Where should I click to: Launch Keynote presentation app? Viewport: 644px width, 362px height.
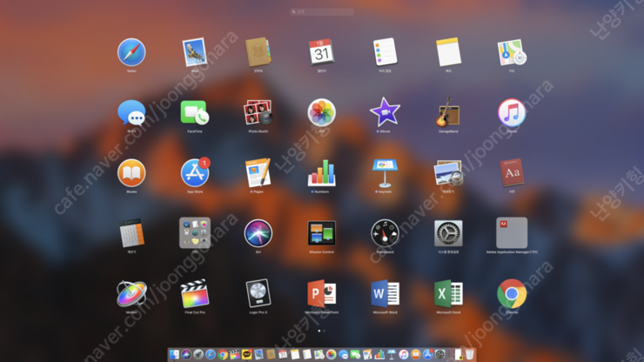click(x=385, y=173)
